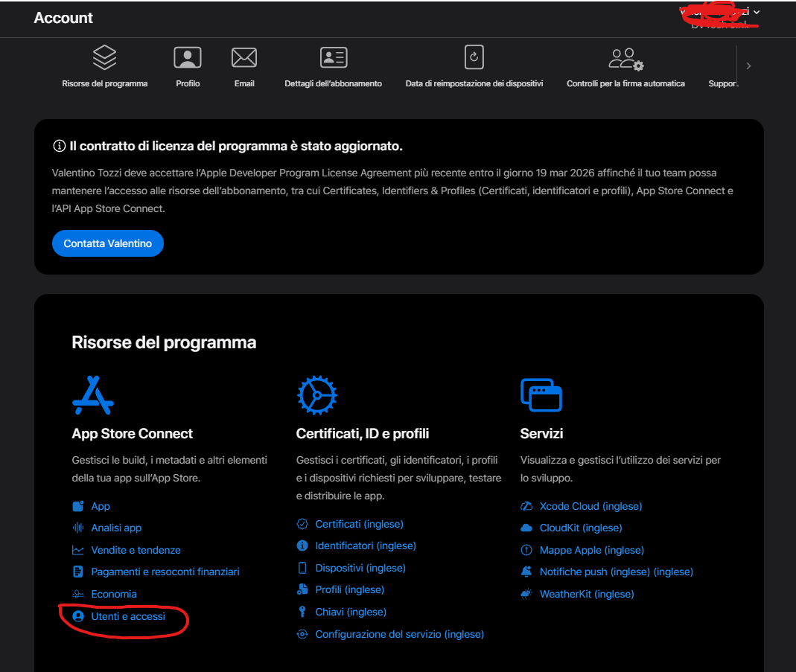Open Controlli per la firma automatica icon

click(x=626, y=59)
